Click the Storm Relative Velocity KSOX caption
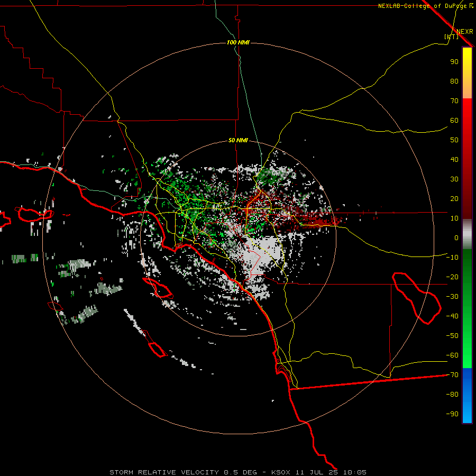 (238, 472)
